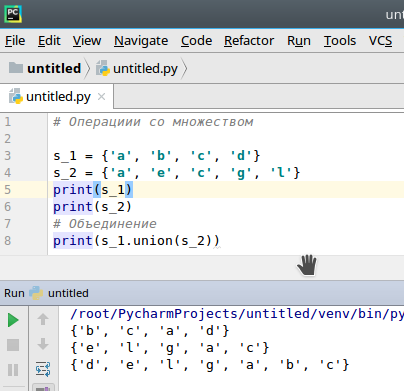The width and height of the screenshot is (404, 391).
Task: Click the print(s_1.union(s_2)) line
Action: [136, 241]
